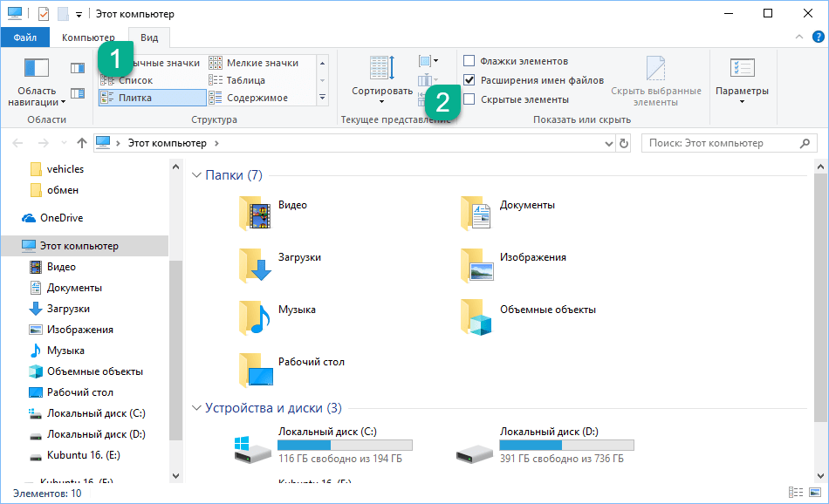Screen dimensions: 829x504
Task: Click the refresh icon in address bar
Action: point(623,143)
